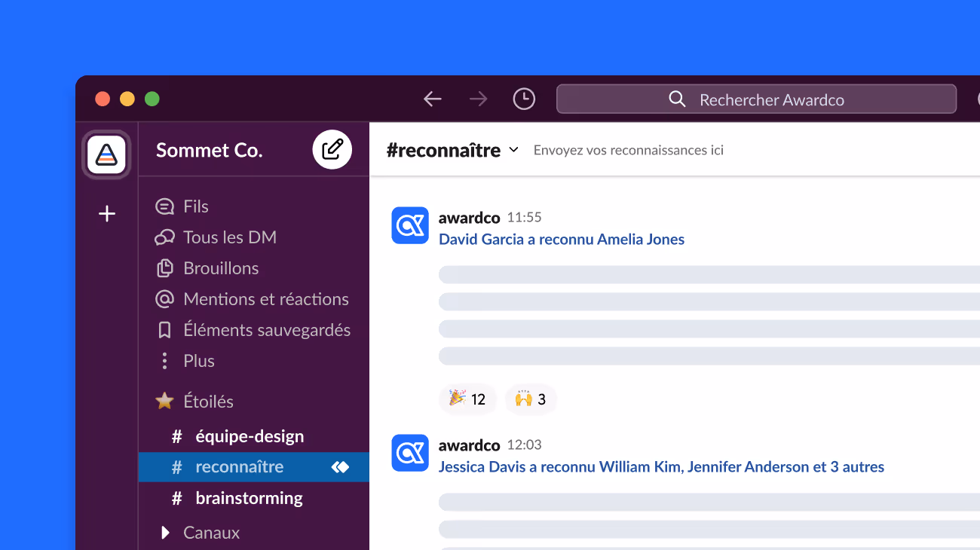Image resolution: width=980 pixels, height=550 pixels.
Task: Click the channel topic Envoyez vos reconnaissances ici
Action: click(x=629, y=150)
